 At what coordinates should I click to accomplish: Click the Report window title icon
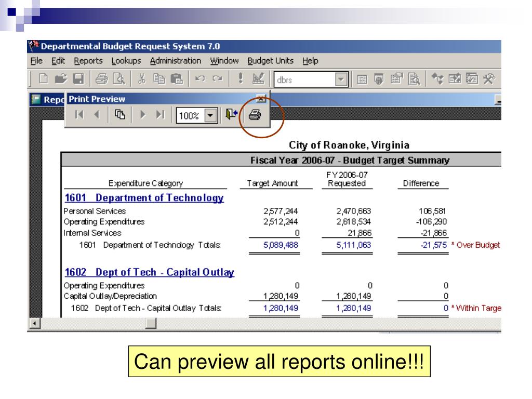click(36, 99)
